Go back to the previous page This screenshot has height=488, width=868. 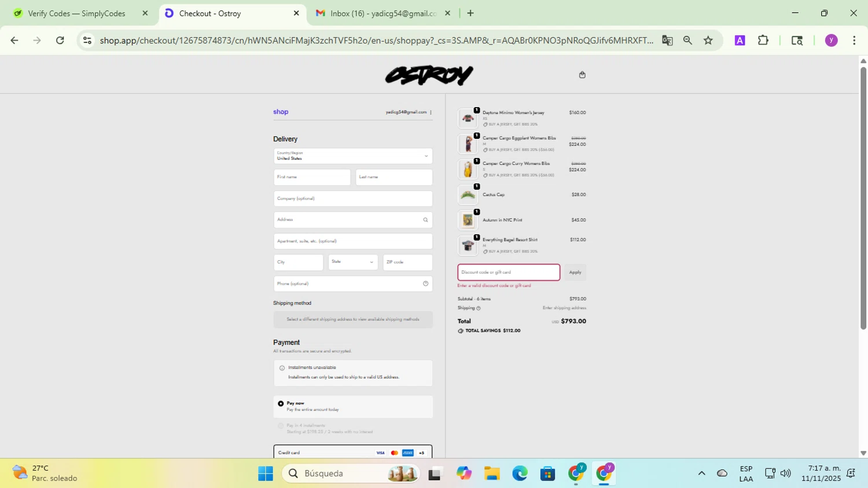point(14,40)
